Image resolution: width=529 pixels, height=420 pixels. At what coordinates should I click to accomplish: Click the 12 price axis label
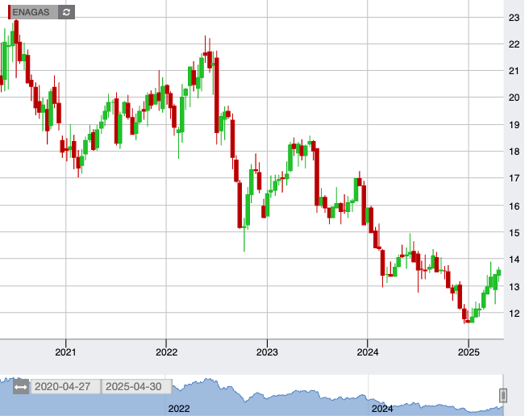(514, 314)
